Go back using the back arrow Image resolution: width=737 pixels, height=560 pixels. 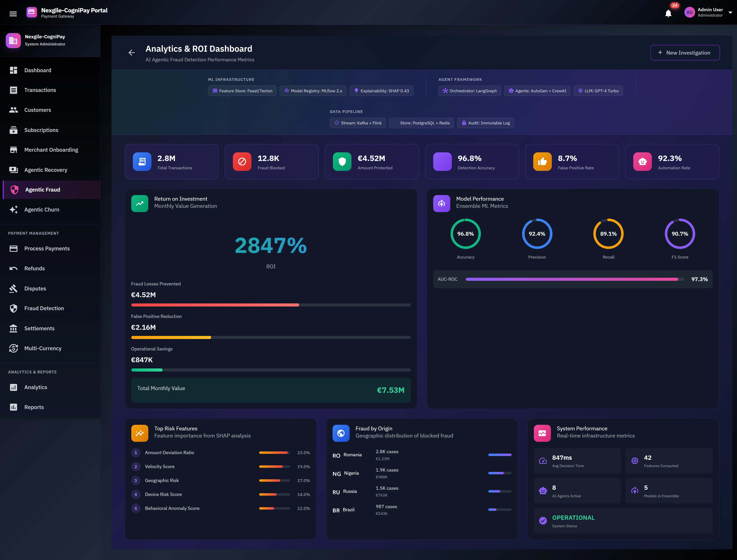click(x=132, y=52)
